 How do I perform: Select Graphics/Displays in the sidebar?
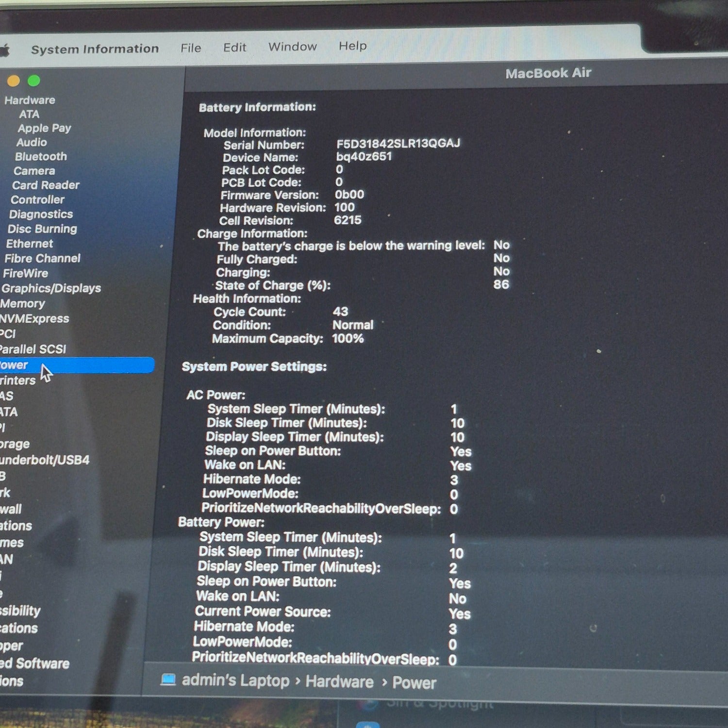(x=51, y=289)
